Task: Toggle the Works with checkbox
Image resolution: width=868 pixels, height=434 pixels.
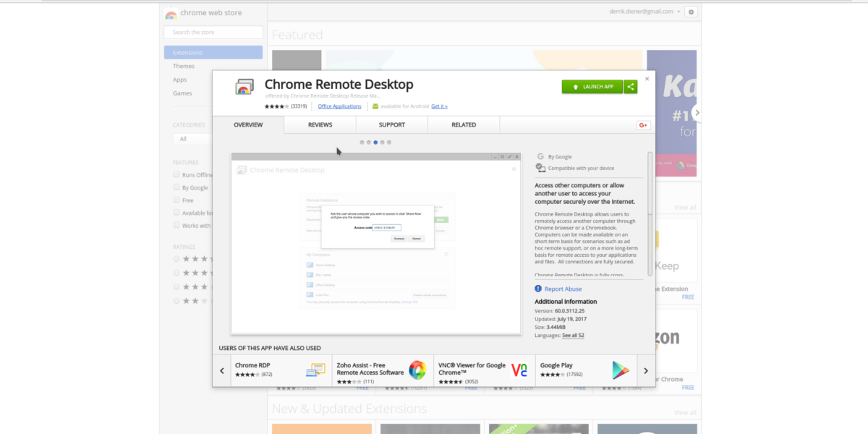Action: point(176,225)
